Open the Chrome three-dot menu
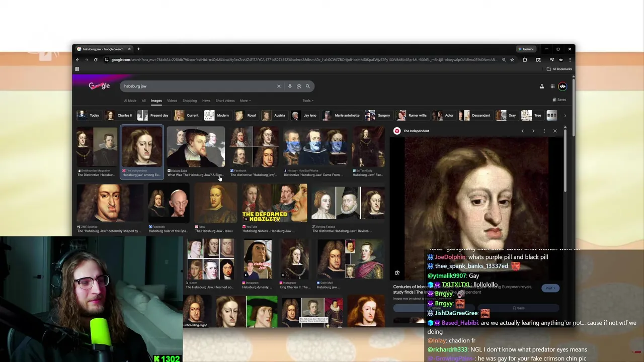 (570, 60)
